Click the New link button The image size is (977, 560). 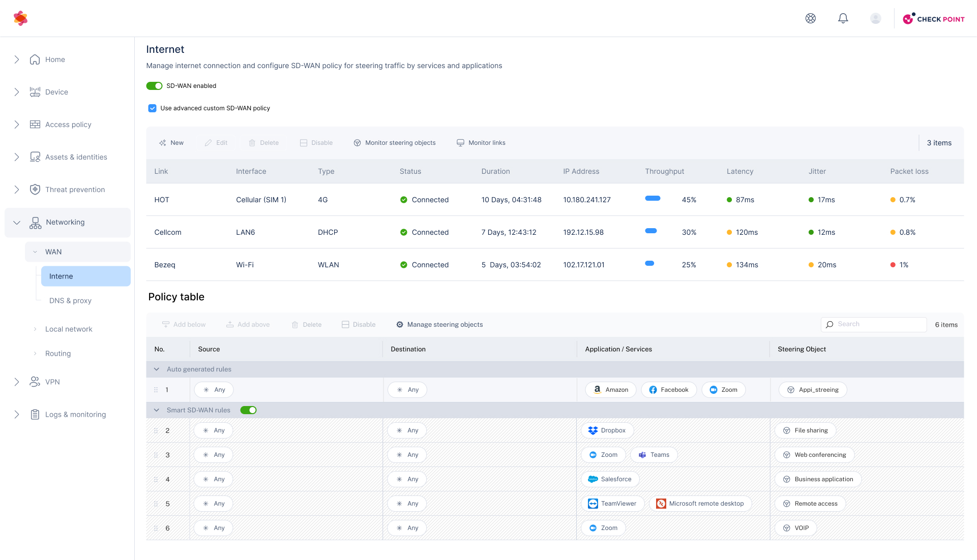[x=171, y=143]
